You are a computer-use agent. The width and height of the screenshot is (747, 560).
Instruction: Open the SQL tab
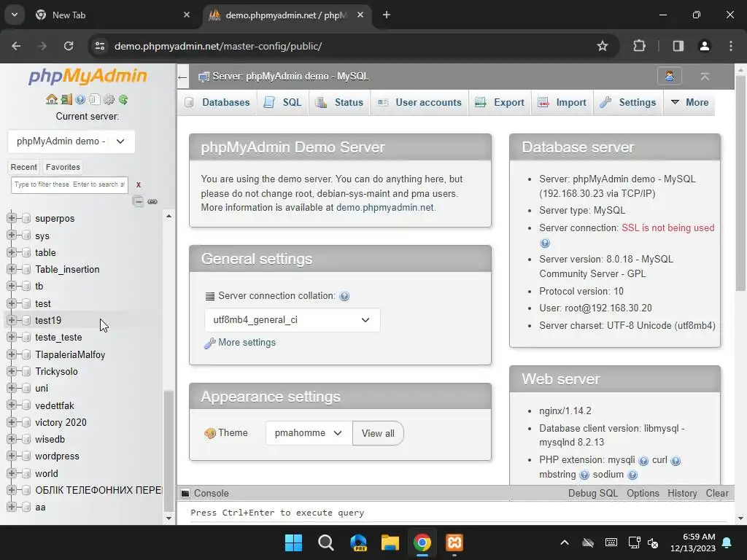coord(283,102)
